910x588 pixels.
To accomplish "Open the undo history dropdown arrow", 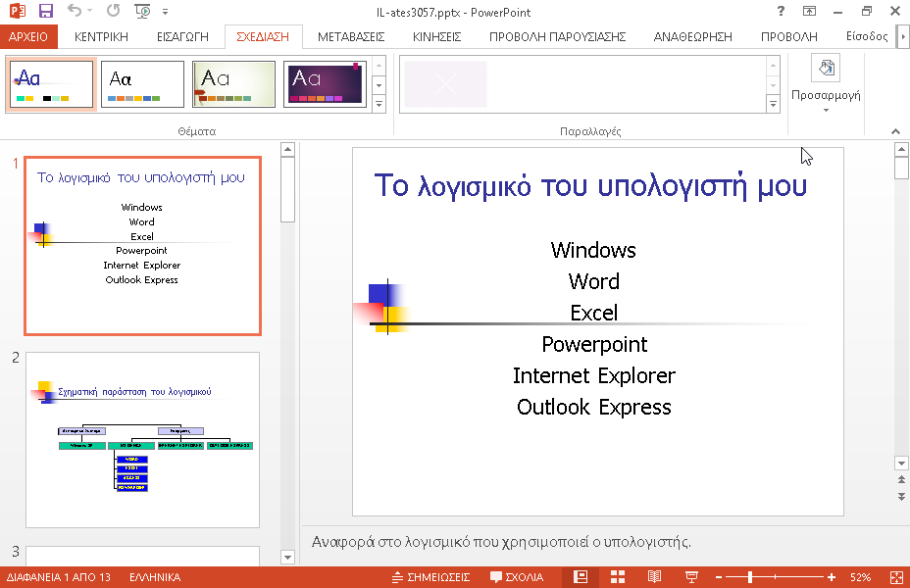I will pyautogui.click(x=89, y=11).
